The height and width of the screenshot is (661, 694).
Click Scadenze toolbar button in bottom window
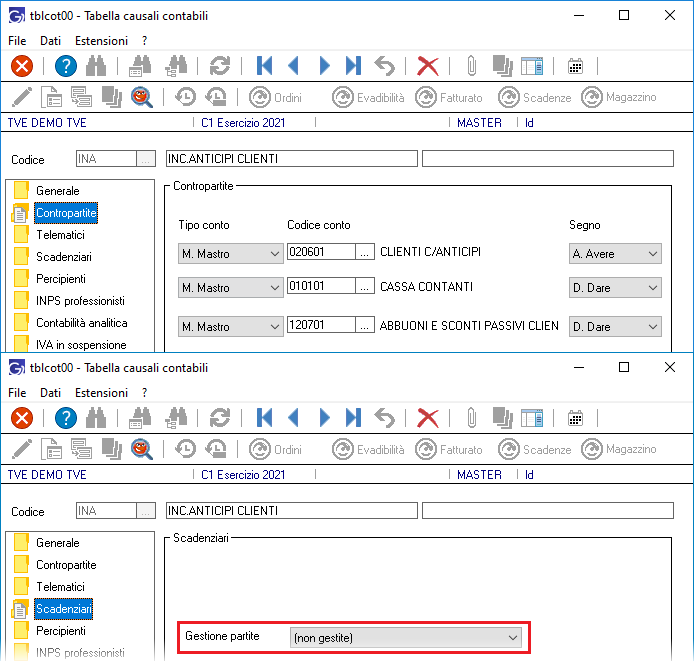[x=535, y=449]
